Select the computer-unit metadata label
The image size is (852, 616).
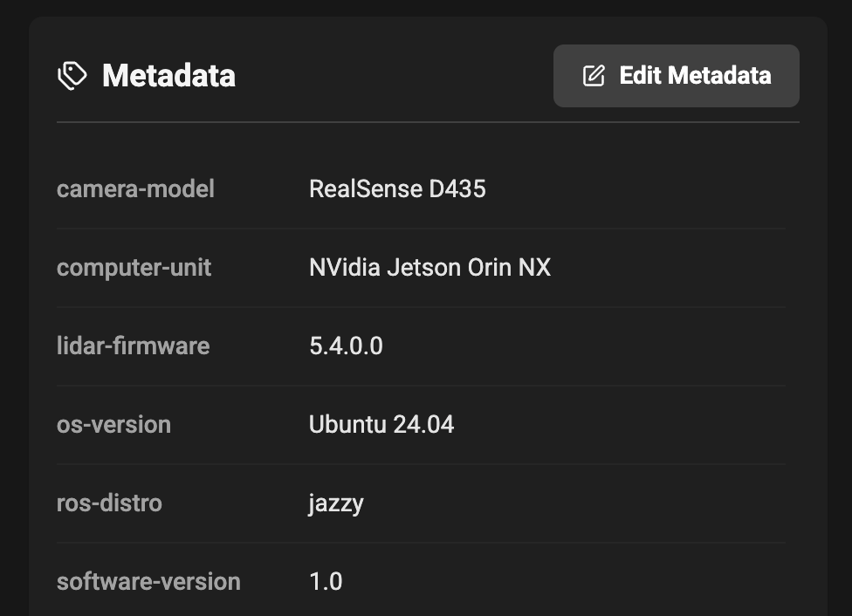tap(134, 268)
